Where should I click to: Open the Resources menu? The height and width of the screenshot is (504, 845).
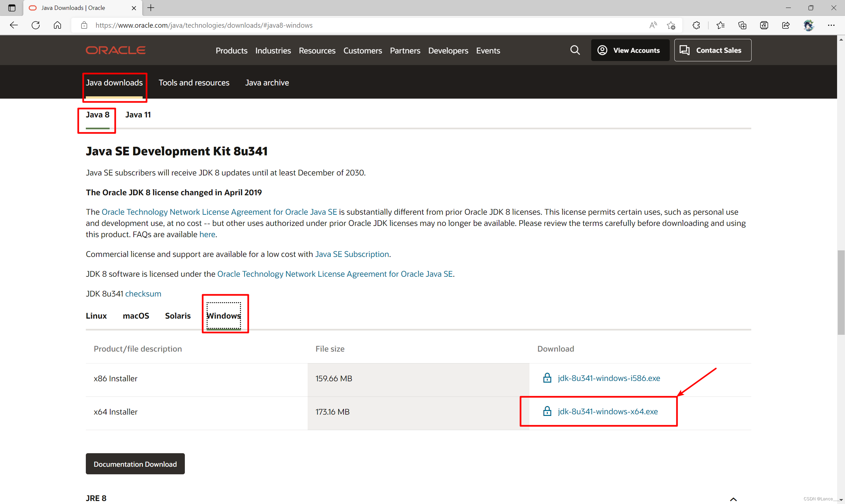coord(317,50)
